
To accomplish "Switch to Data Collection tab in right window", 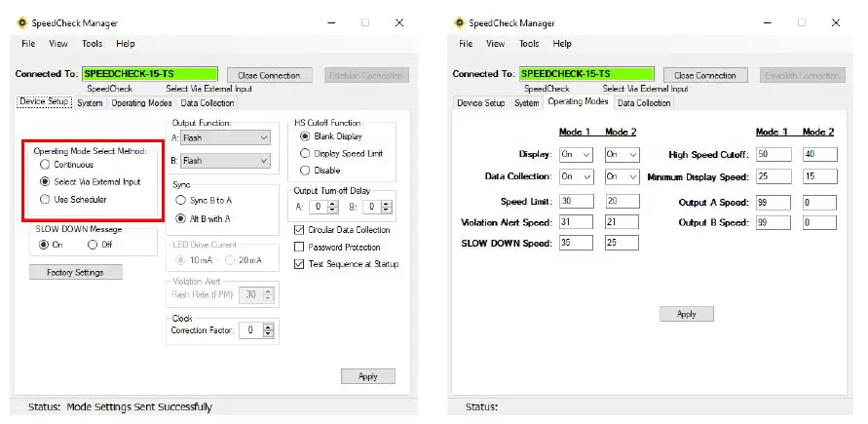I will click(644, 103).
